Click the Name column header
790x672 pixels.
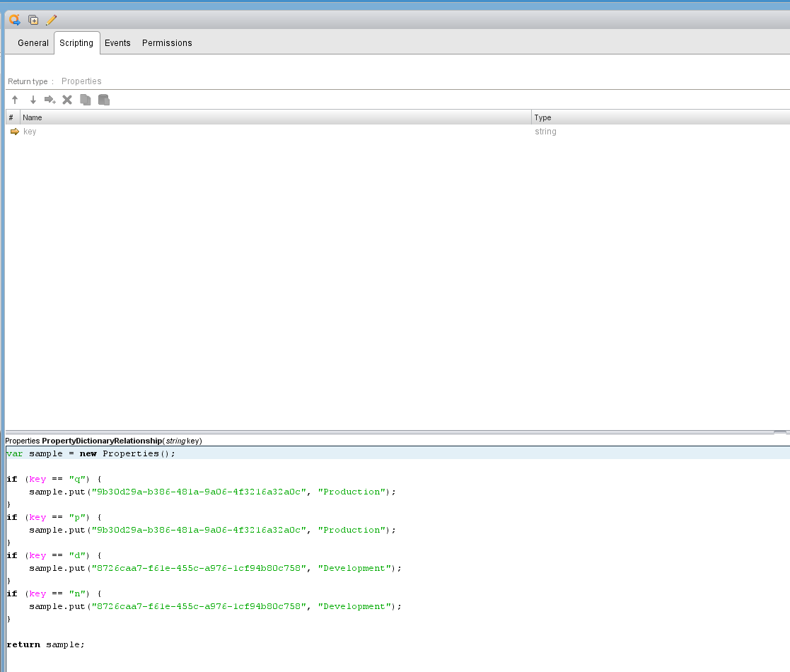tap(33, 117)
